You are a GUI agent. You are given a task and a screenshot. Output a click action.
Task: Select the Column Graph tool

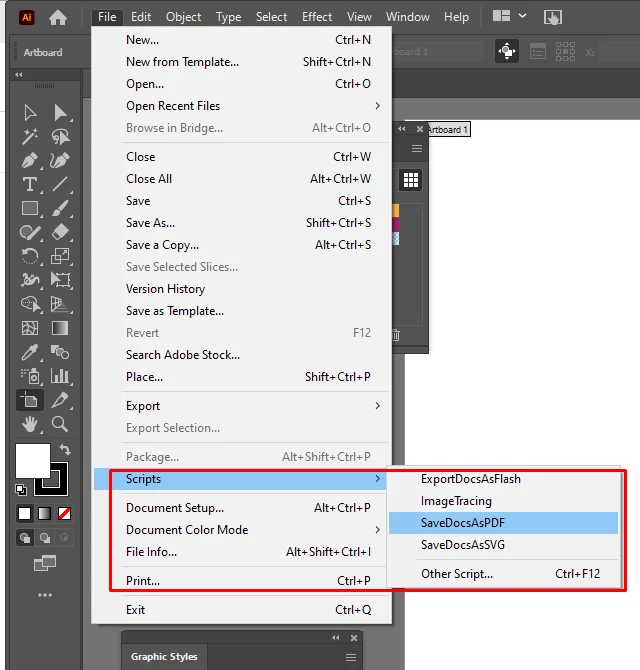pos(60,376)
